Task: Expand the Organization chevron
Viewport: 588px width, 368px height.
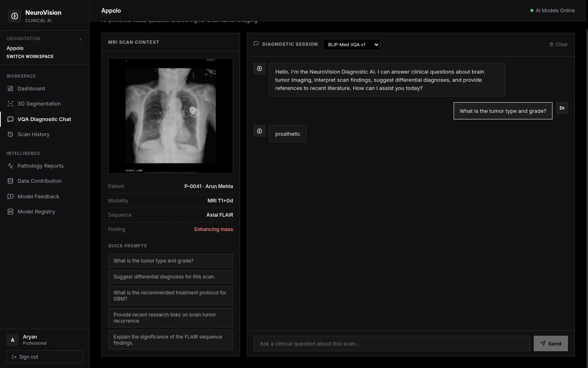Action: [80, 39]
